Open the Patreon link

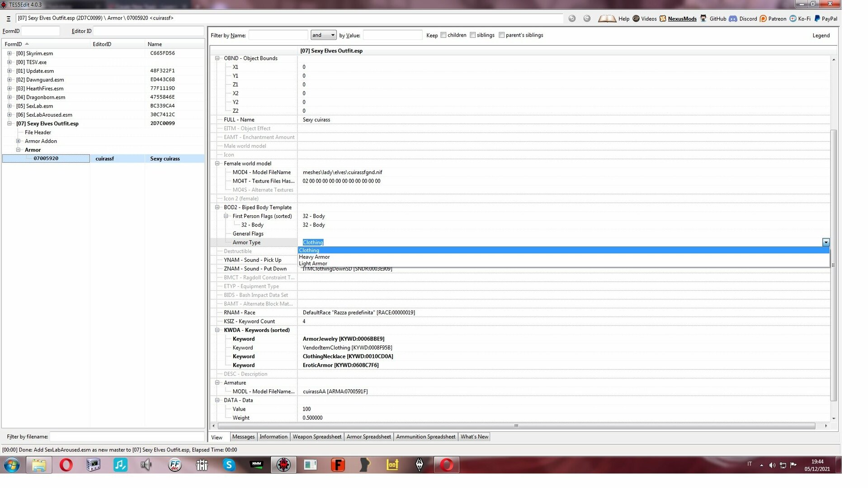click(777, 19)
